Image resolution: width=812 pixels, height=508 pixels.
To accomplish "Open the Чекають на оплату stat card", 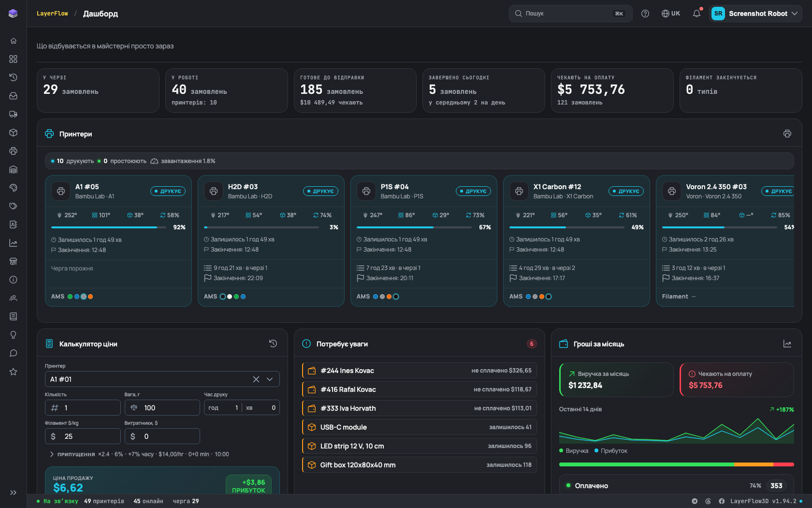I will pos(612,90).
